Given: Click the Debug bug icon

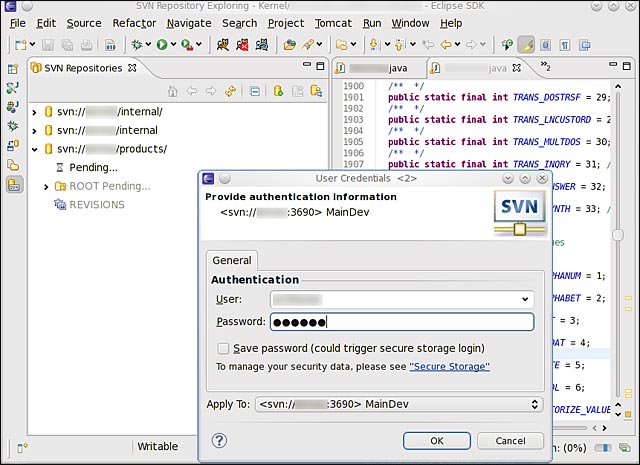Looking at the screenshot, I should [x=136, y=44].
